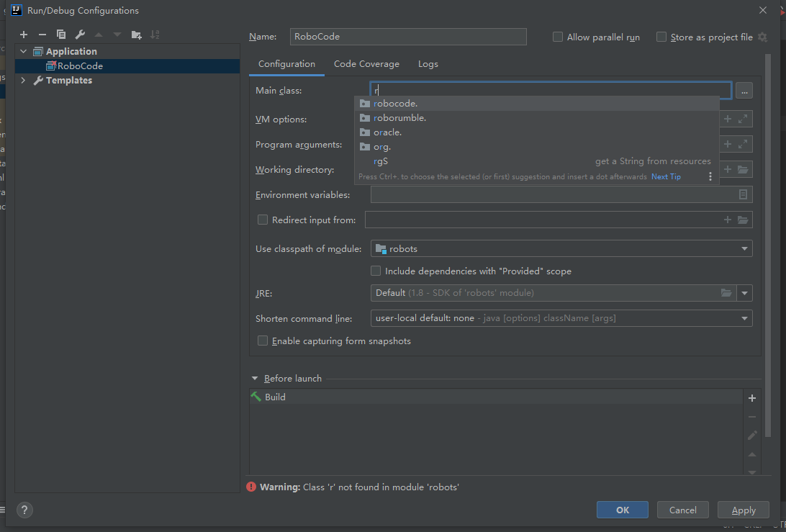Move configuration down arrow in toolbar
The height and width of the screenshot is (532, 786).
[x=117, y=35]
